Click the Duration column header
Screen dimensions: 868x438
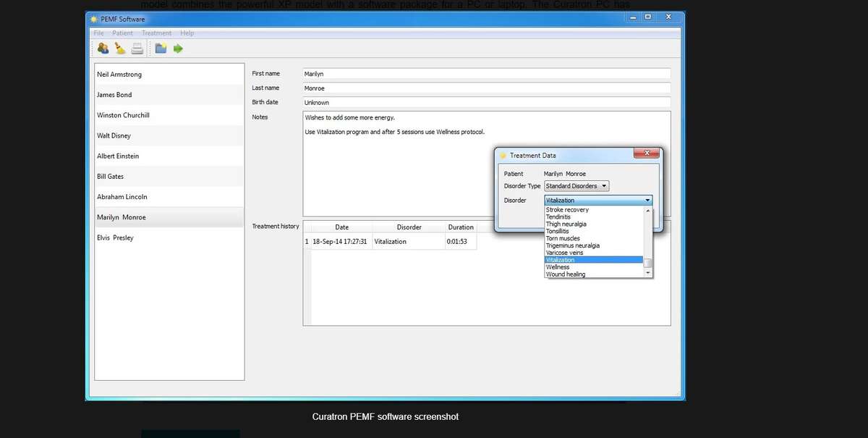point(461,227)
